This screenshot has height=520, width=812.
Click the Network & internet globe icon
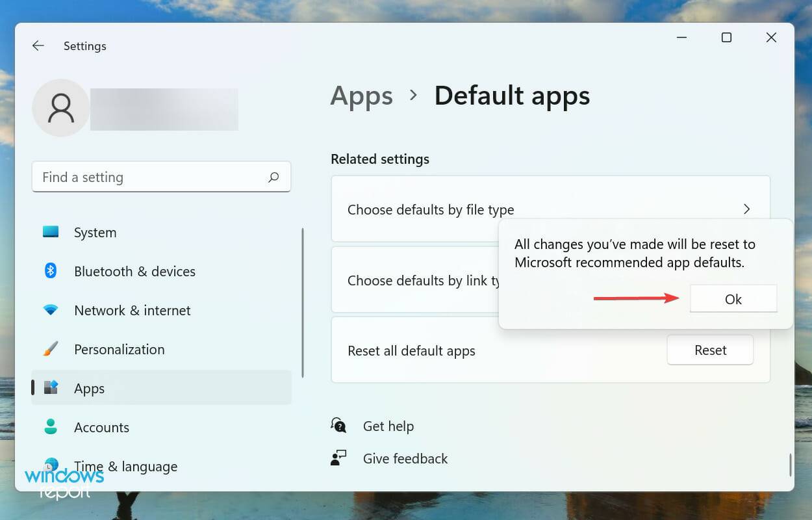coord(51,310)
